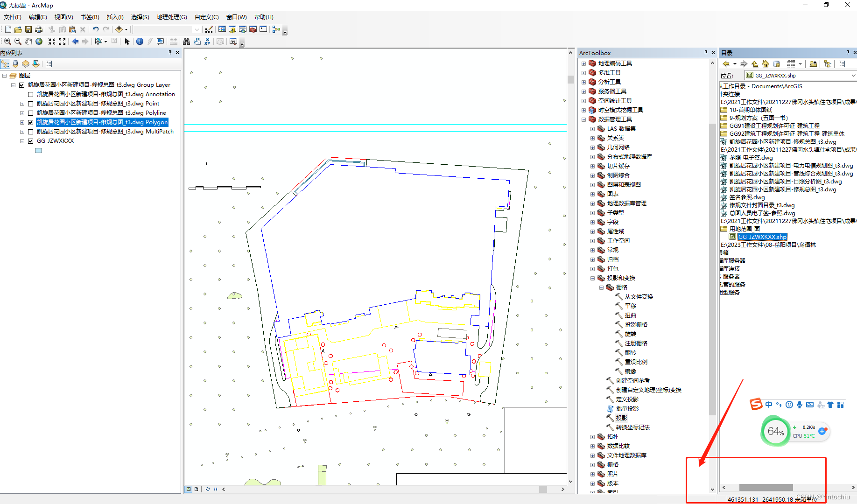This screenshot has width=857, height=504.
Task: Click the Editor Toolbar pencil icon
Action: tap(209, 29)
